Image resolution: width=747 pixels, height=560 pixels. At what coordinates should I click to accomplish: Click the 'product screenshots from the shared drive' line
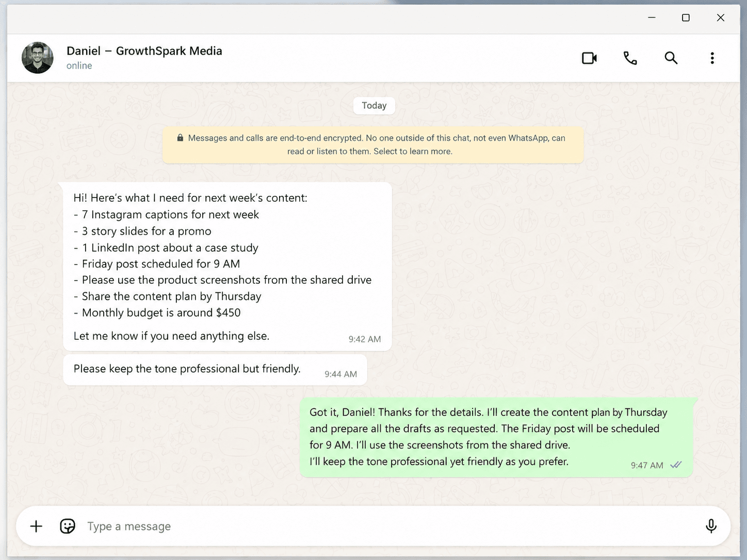pos(222,280)
